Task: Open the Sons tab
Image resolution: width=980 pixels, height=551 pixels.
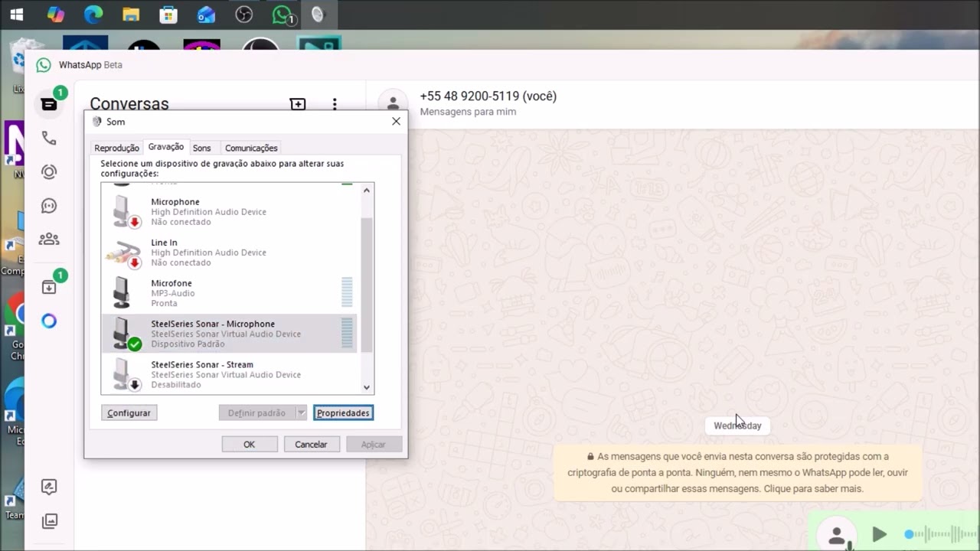Action: tap(202, 148)
